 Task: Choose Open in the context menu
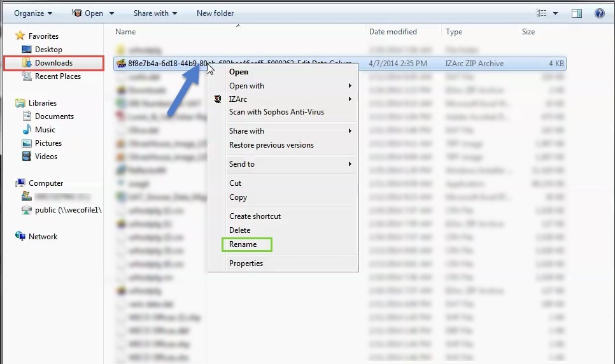click(239, 72)
